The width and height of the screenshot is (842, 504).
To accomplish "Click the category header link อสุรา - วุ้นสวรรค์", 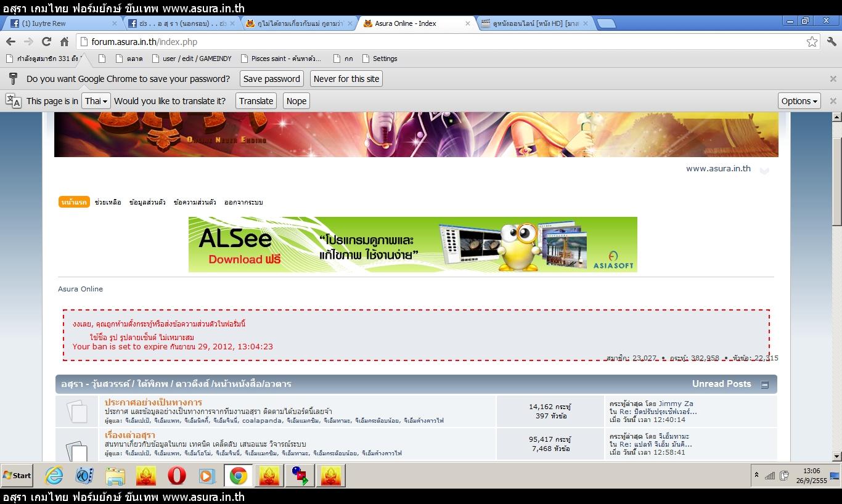I will (176, 384).
